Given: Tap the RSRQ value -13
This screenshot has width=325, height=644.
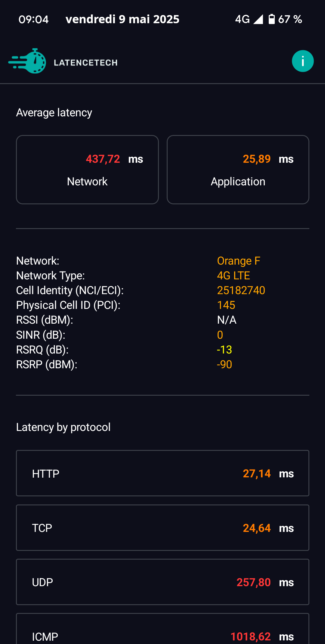Looking at the screenshot, I should pyautogui.click(x=224, y=350).
